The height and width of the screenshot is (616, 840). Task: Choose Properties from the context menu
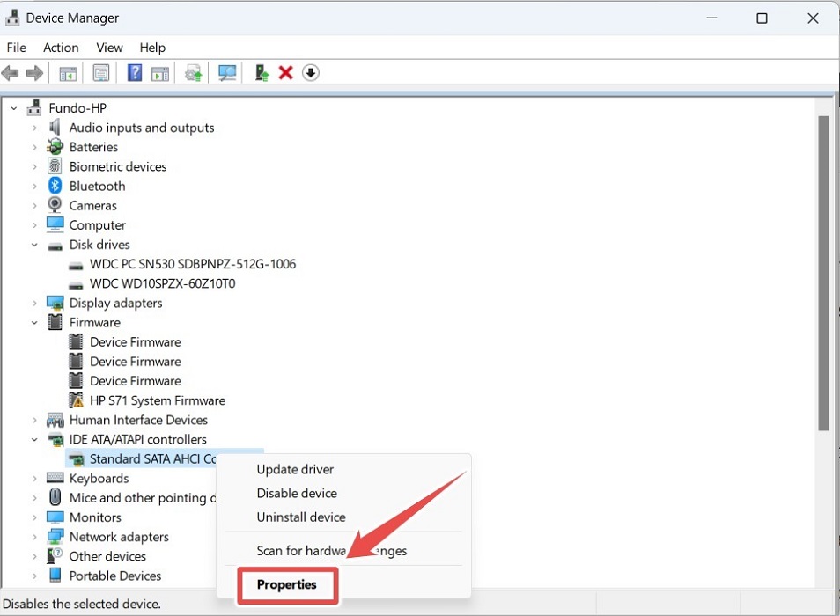(287, 584)
